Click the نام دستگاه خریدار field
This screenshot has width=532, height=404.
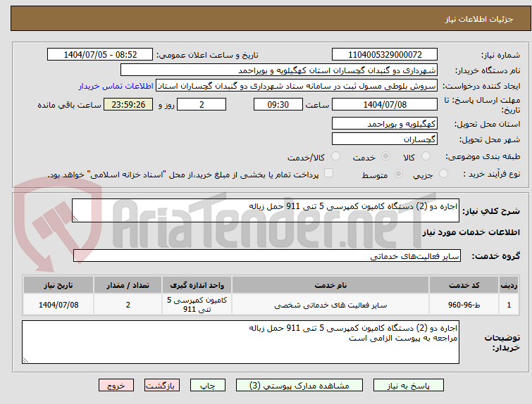click(x=279, y=70)
